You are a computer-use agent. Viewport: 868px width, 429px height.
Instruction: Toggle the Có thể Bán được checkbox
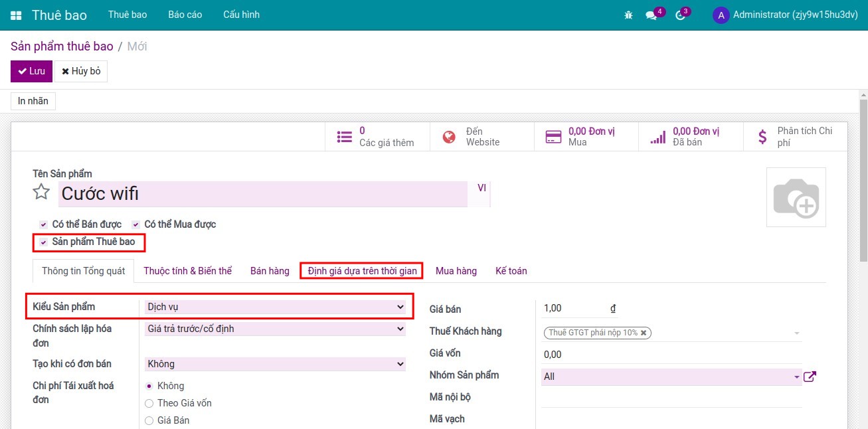click(43, 224)
